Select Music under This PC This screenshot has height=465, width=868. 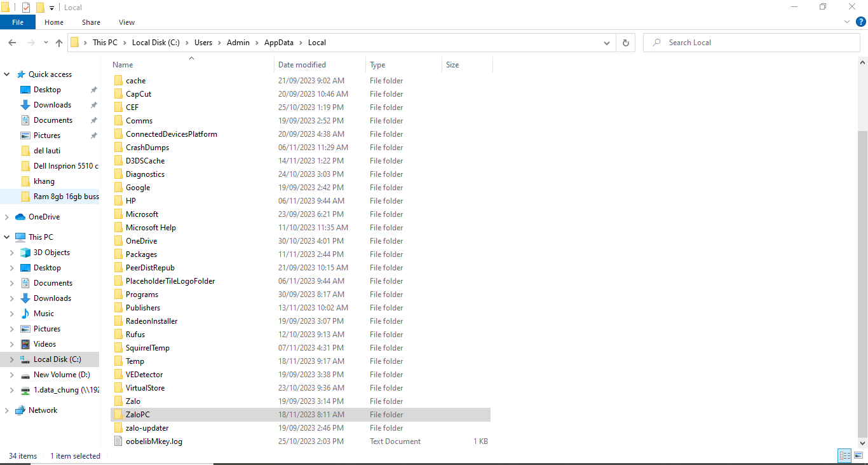point(43,314)
